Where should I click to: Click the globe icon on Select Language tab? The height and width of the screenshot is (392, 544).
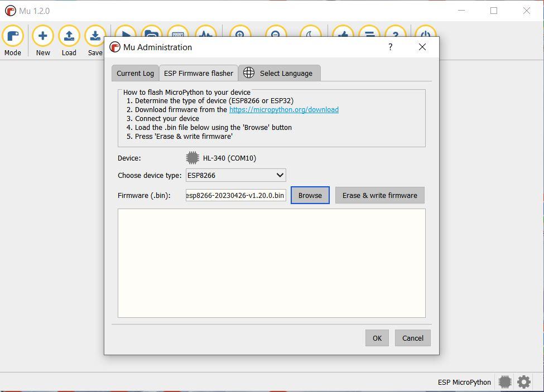249,72
